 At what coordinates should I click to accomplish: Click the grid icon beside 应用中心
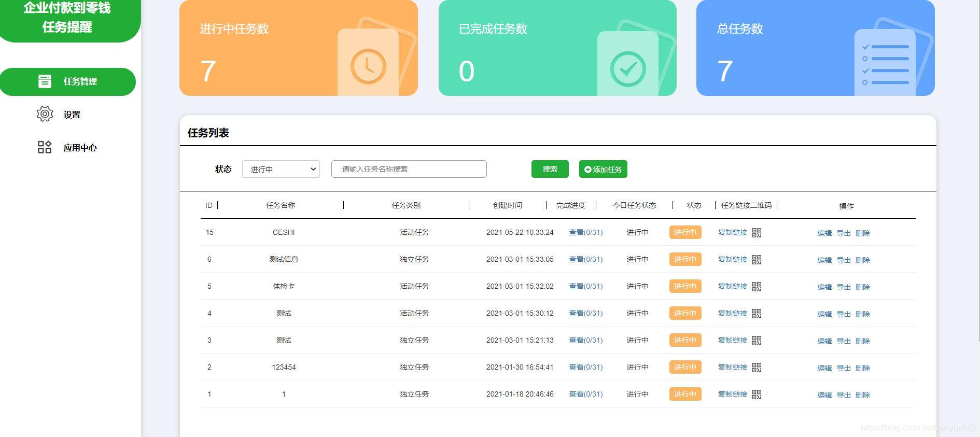tap(45, 147)
